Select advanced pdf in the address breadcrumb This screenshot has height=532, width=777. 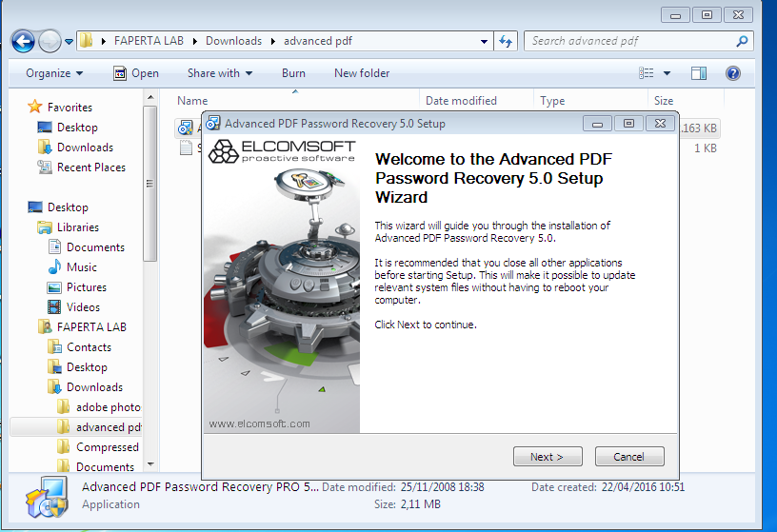point(318,41)
